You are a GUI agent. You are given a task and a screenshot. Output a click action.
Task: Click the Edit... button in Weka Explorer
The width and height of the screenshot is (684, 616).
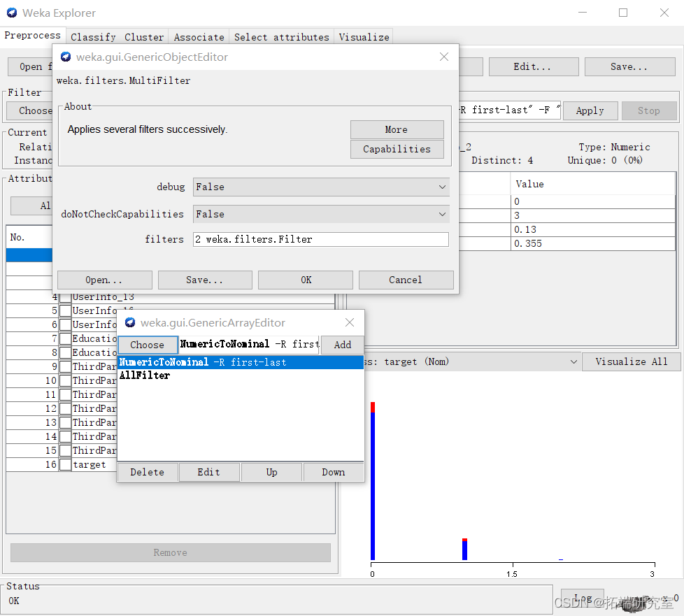[x=533, y=66]
